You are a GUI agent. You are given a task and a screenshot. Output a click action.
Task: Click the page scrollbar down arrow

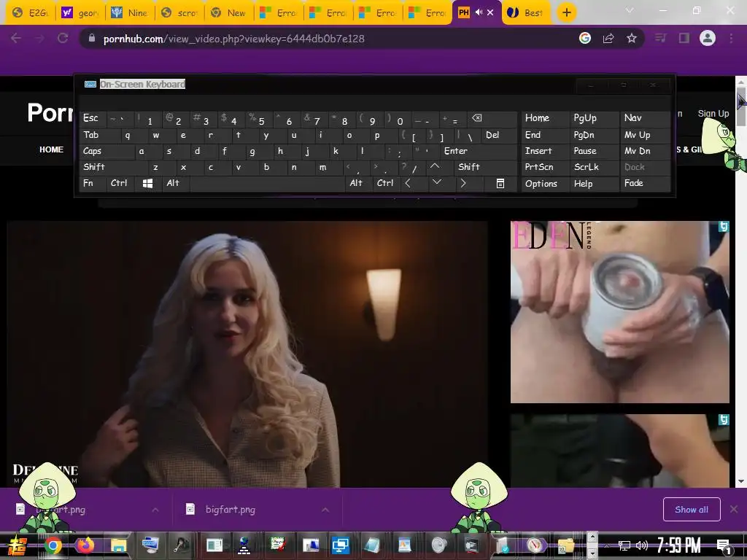741,481
